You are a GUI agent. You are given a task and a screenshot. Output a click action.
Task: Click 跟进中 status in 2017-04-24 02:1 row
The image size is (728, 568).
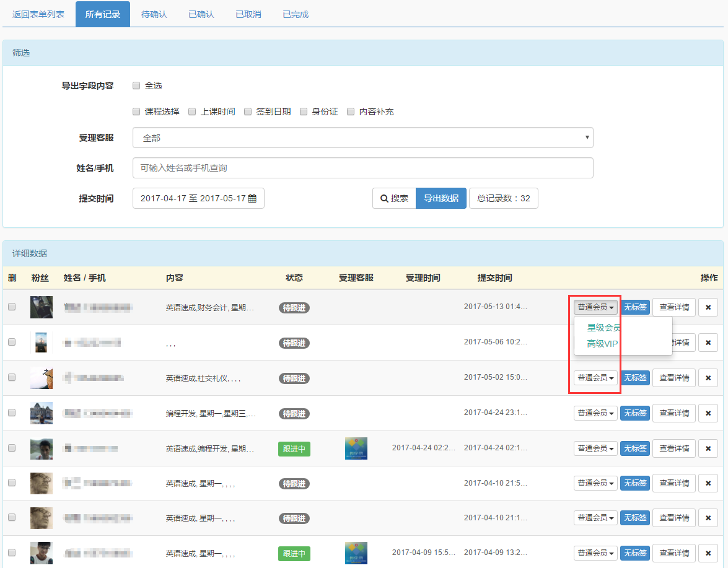(294, 448)
